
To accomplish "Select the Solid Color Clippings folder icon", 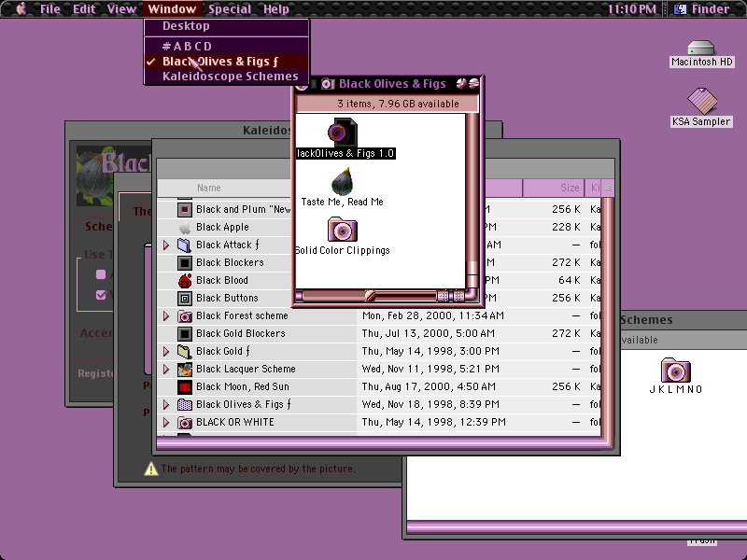I will pos(343,229).
